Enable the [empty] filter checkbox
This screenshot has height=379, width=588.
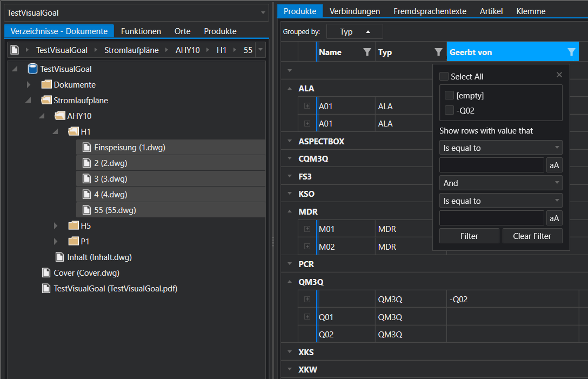point(449,96)
